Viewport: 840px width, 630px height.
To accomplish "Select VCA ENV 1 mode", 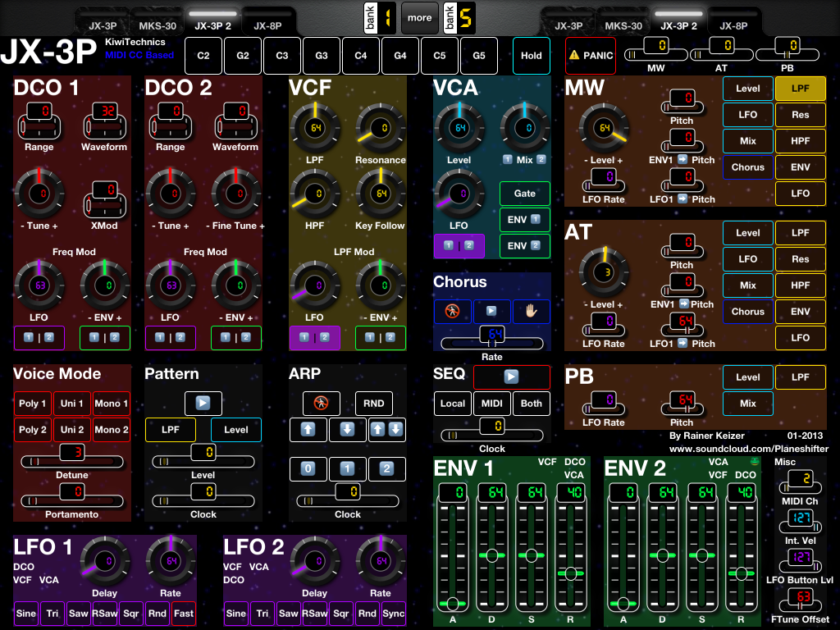I will [x=524, y=220].
